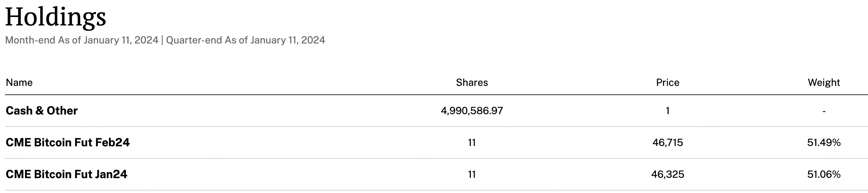
Task: Click the Cash & Other weight dash
Action: (824, 111)
